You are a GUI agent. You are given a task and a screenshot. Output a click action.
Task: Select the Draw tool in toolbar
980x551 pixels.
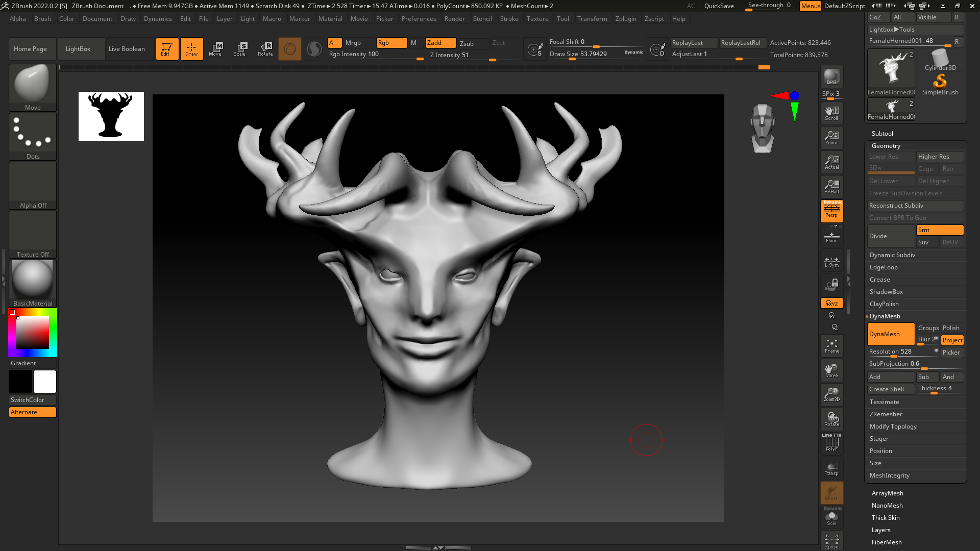click(191, 48)
